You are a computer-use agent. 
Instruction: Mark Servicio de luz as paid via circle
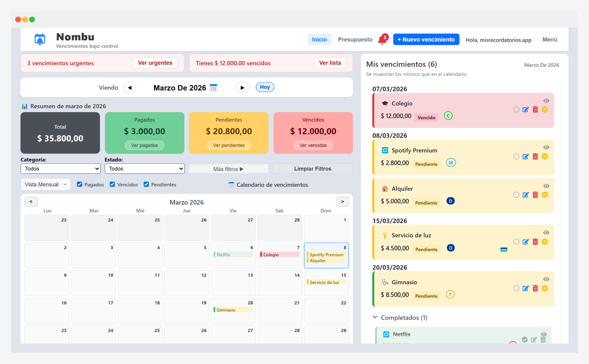[x=516, y=242]
